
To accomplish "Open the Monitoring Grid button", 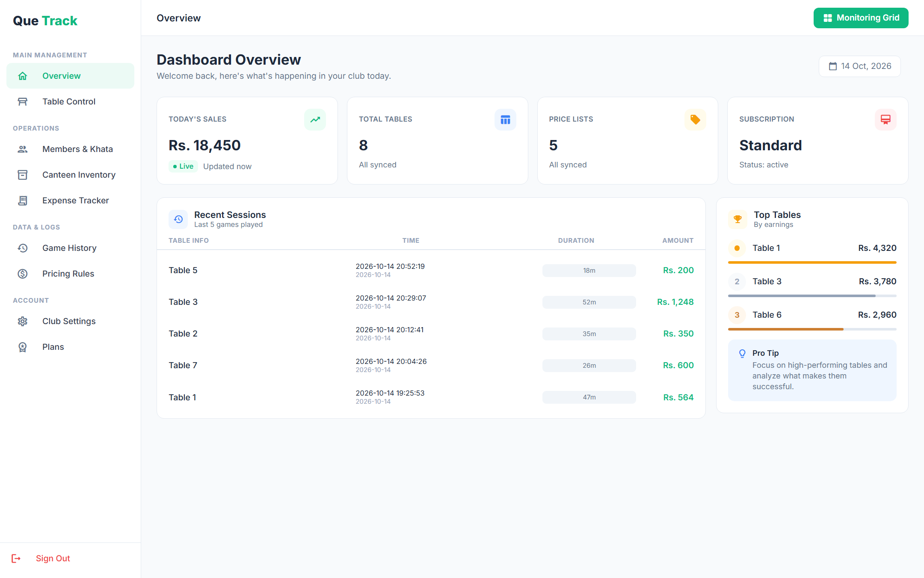I will (861, 18).
